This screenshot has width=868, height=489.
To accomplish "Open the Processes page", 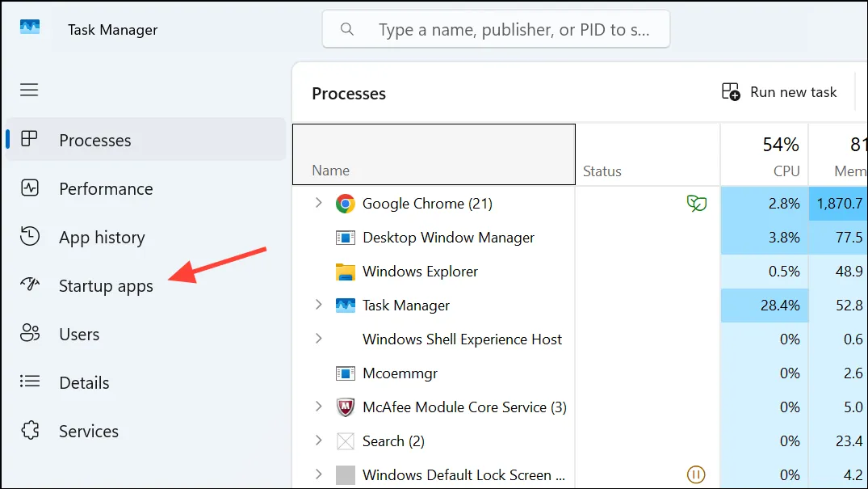I will 145,139.
